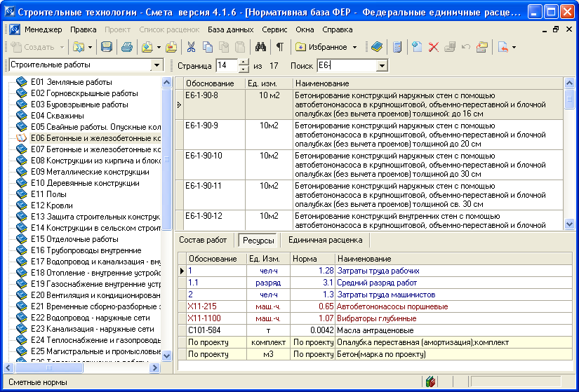This screenshot has width=579, height=392.
Task: Select tree item E10 Деревянные конструкции
Action: pos(85,183)
